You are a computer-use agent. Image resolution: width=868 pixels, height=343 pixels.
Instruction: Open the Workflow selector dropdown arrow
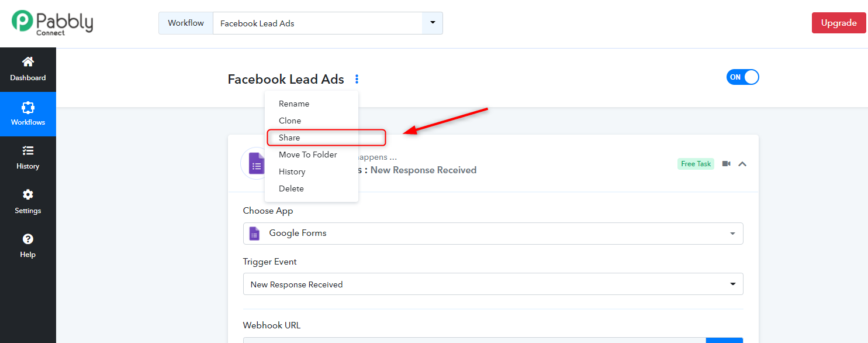tap(433, 23)
